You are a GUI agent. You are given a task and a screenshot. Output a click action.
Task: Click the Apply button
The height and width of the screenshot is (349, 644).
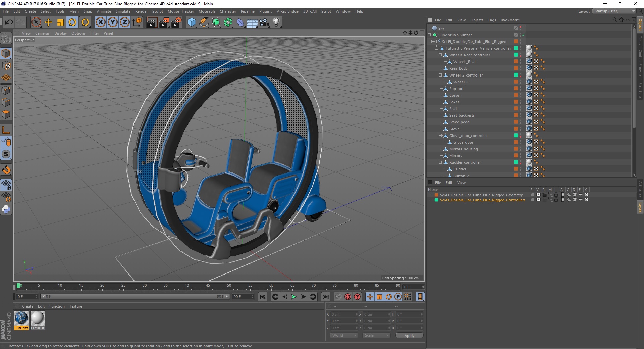pyautogui.click(x=409, y=336)
